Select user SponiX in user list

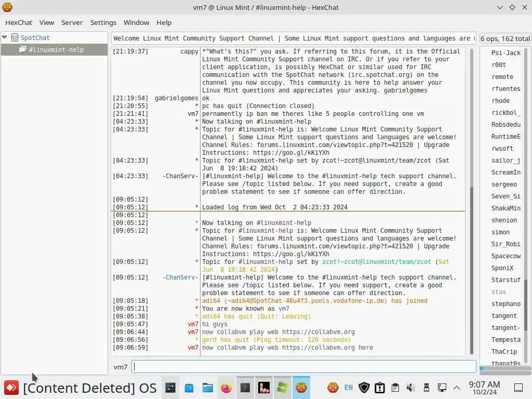[502, 268]
